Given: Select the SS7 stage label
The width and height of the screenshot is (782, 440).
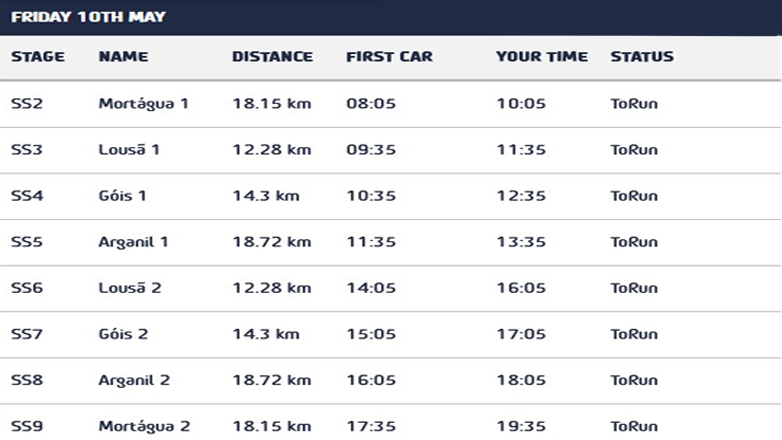Looking at the screenshot, I should (x=27, y=334).
